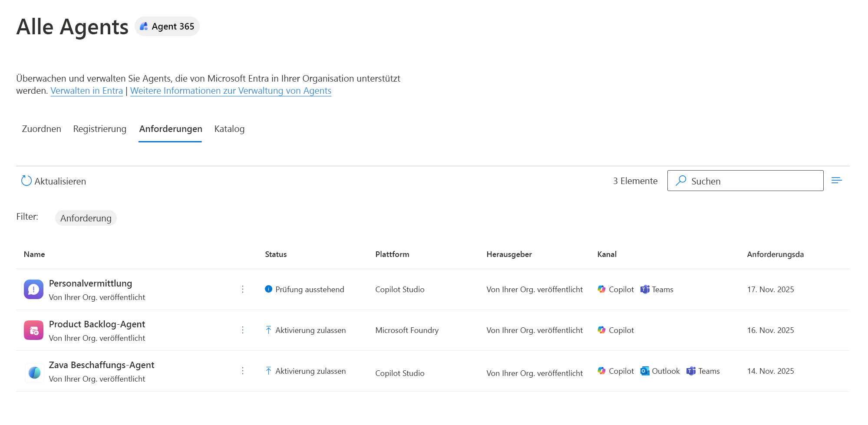Click Copilot Studio in Personalvermittlung row
The width and height of the screenshot is (868, 425).
400,290
